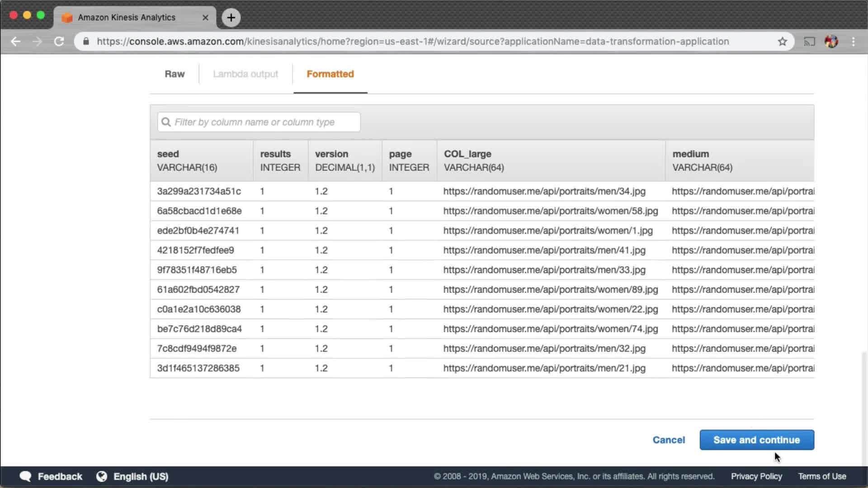868x488 pixels.
Task: Open a new browser tab
Action: (231, 18)
